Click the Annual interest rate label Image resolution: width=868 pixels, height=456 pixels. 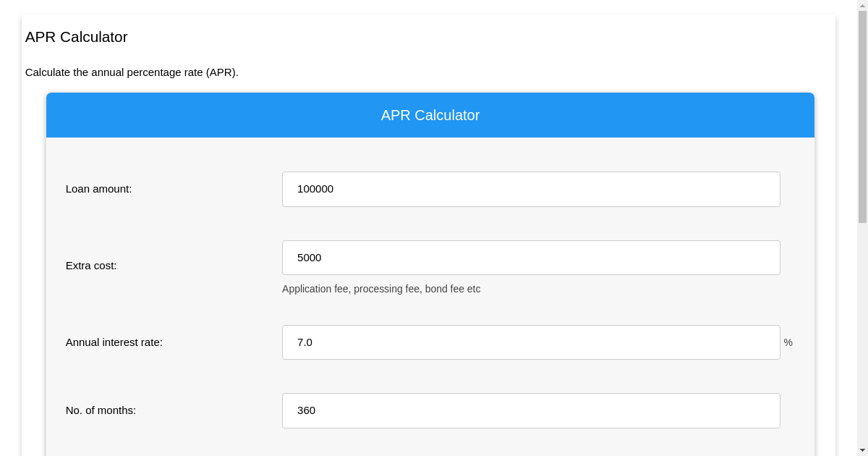pos(114,342)
